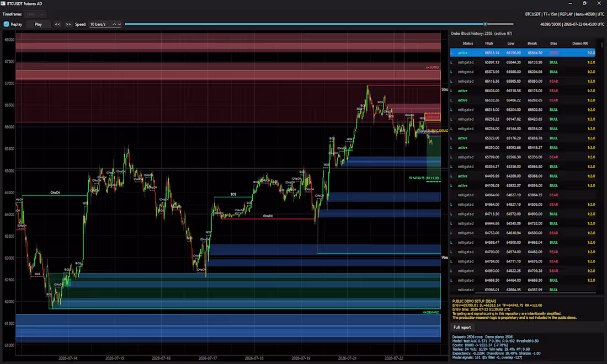Sort table by Break column header
The width and height of the screenshot is (607, 364).
(x=533, y=44)
